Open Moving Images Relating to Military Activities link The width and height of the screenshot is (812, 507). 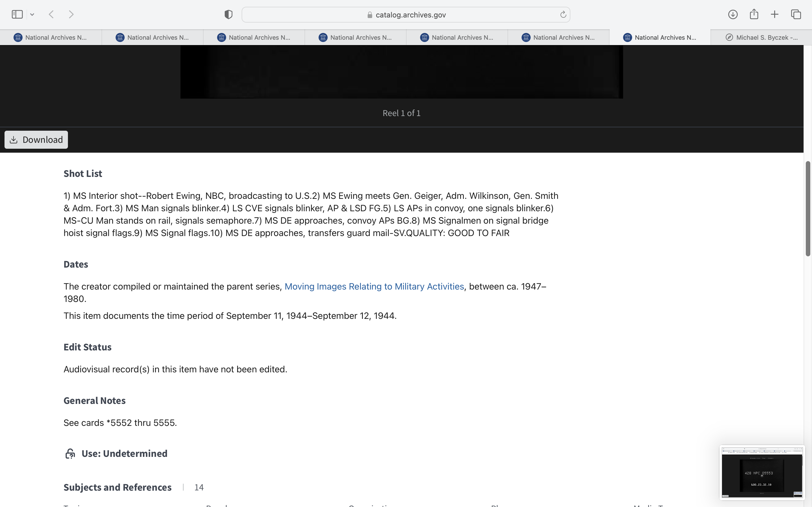pos(374,286)
